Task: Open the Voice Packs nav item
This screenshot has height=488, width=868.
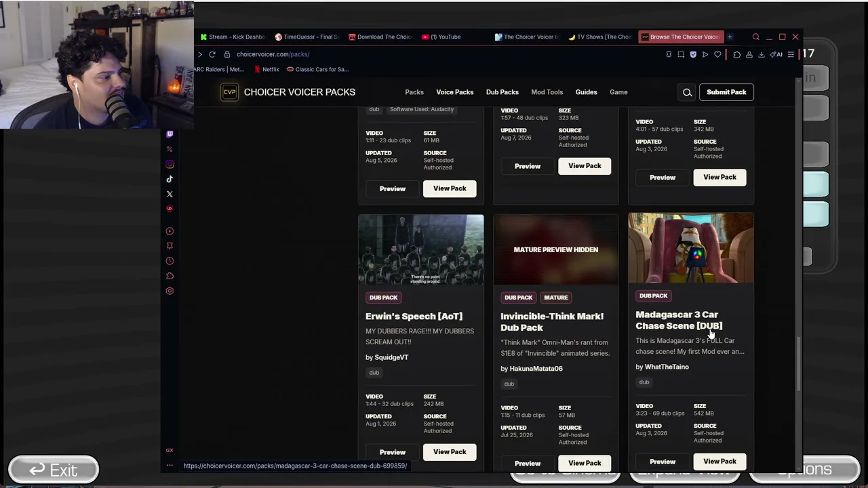Action: click(455, 92)
